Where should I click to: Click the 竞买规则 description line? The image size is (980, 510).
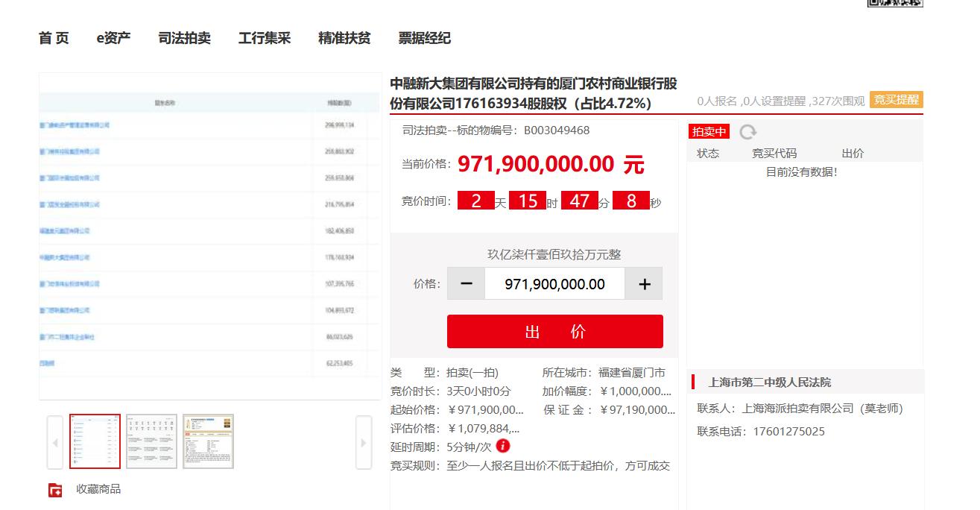[530, 466]
